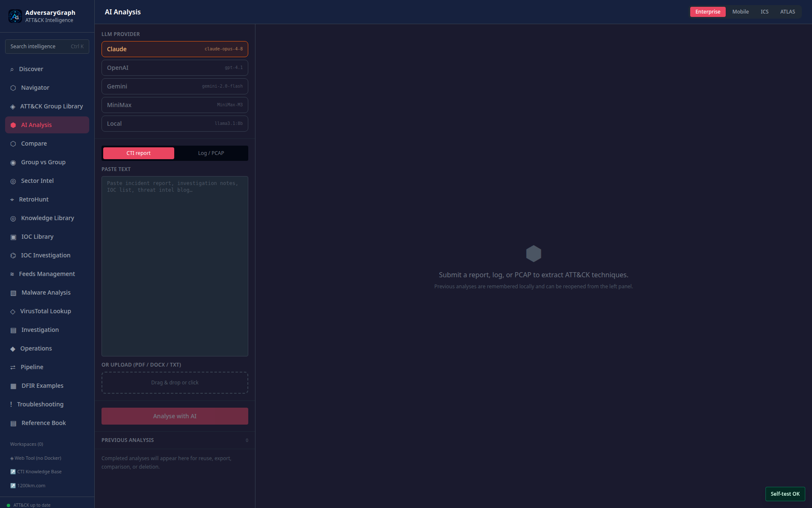Switch input mode to CTI report
812x508 pixels.
[x=138, y=153]
